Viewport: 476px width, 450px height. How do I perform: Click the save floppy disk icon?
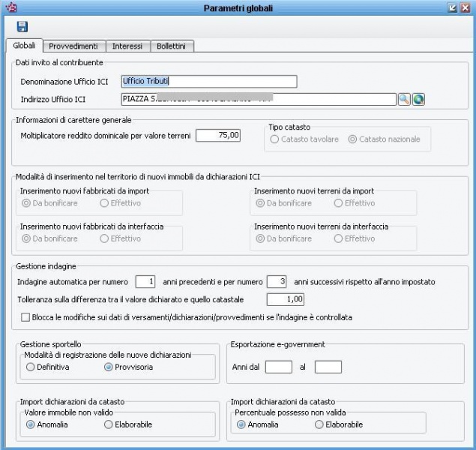coord(22,27)
